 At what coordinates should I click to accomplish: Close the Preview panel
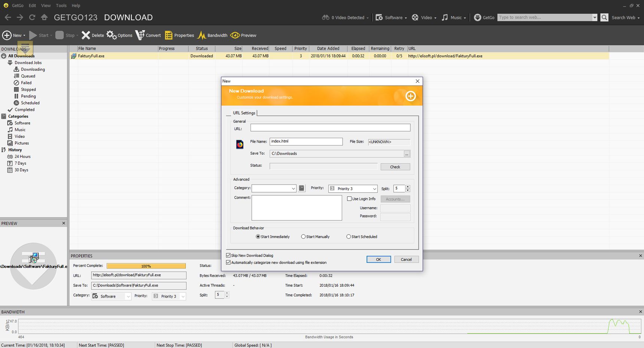pos(64,223)
